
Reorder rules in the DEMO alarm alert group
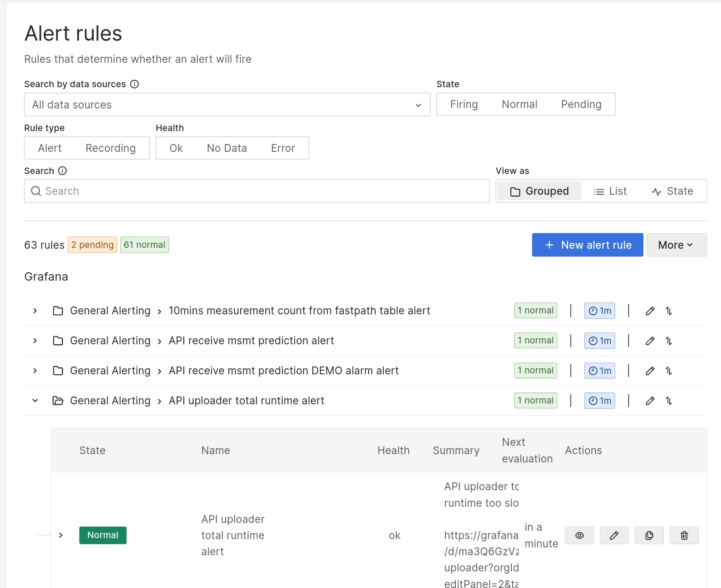669,371
